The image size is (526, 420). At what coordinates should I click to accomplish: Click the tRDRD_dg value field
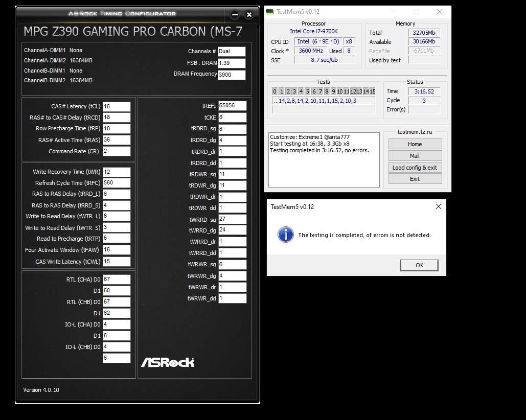232,140
